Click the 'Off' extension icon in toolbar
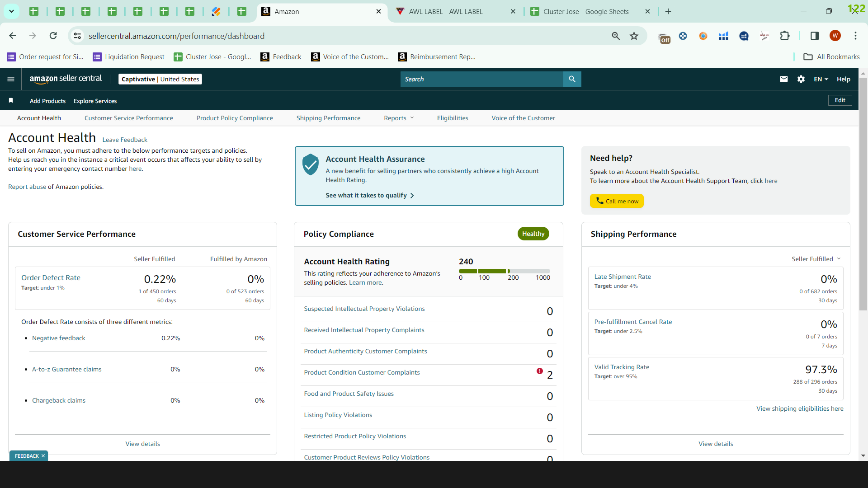 664,38
